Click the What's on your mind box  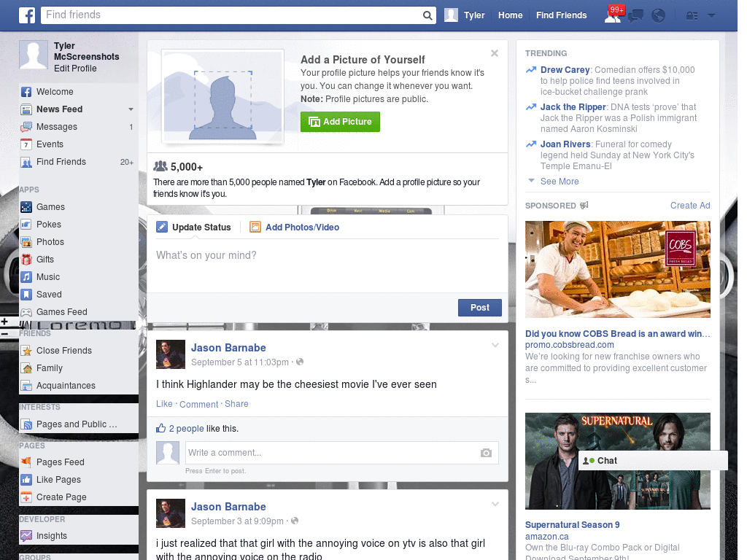tap(328, 265)
